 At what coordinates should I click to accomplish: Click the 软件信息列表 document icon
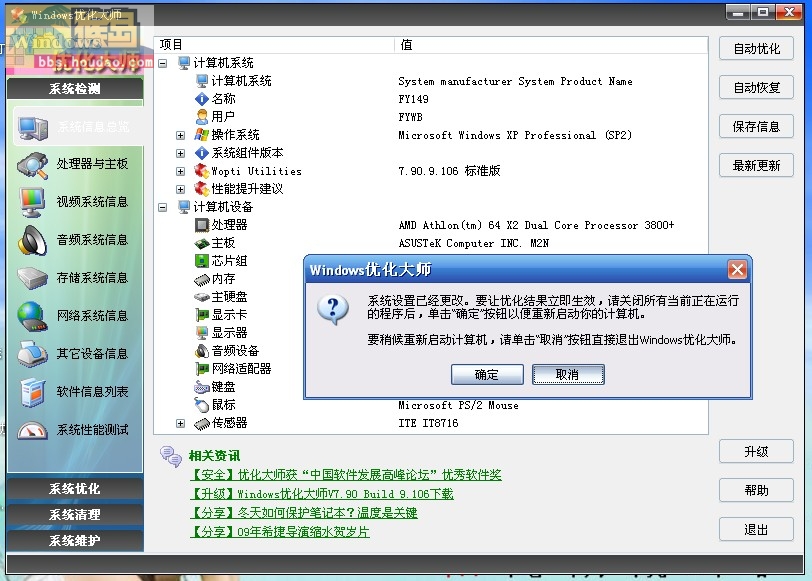pyautogui.click(x=33, y=392)
